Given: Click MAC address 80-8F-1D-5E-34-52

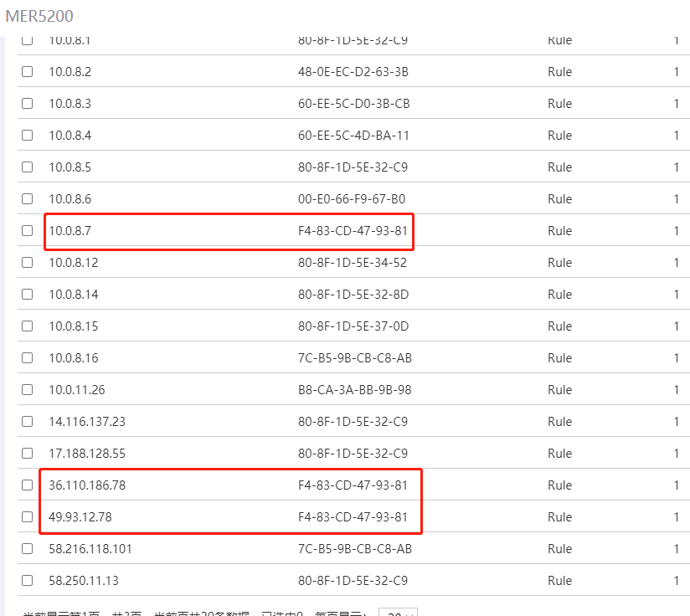Looking at the screenshot, I should tap(353, 263).
